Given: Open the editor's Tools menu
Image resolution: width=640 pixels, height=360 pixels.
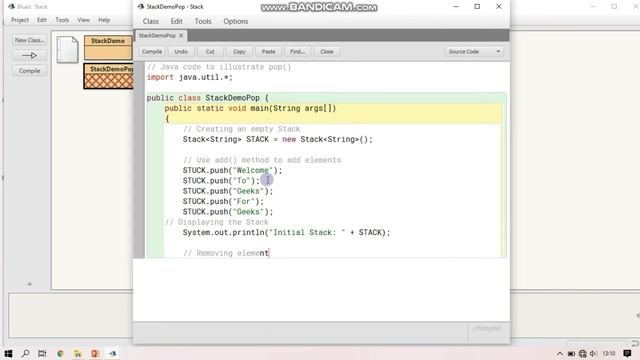Looking at the screenshot, I should [203, 21].
